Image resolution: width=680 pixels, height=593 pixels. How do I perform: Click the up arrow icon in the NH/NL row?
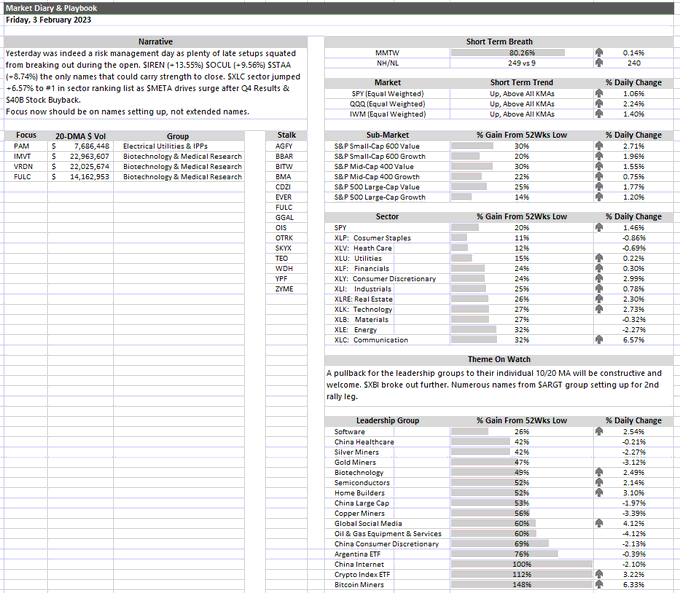tap(599, 63)
